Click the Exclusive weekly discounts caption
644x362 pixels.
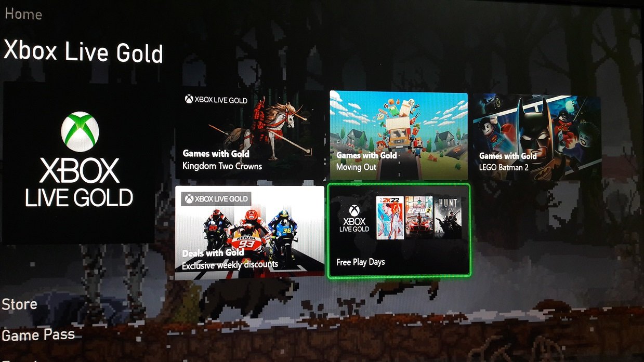coord(230,265)
